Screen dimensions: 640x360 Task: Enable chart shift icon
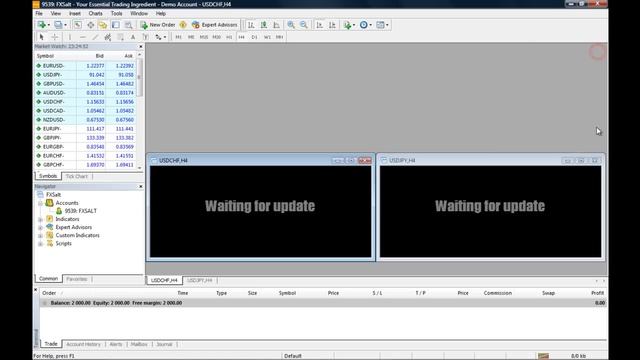[x=332, y=25]
